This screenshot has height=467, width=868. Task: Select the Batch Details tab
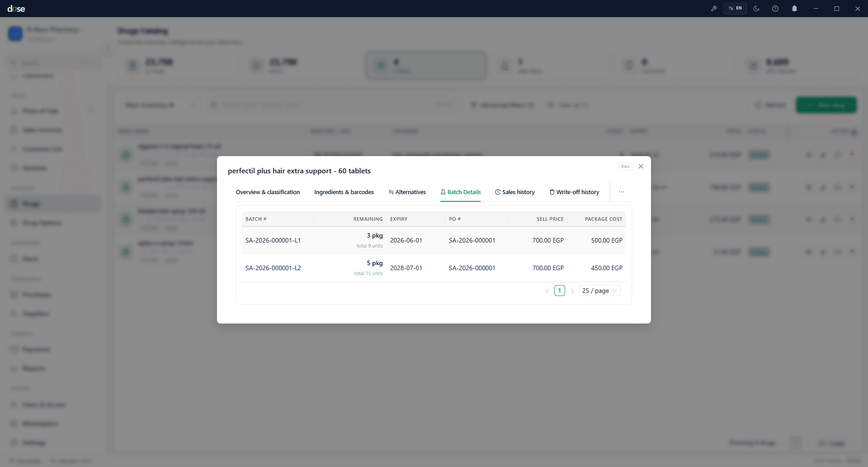[460, 192]
